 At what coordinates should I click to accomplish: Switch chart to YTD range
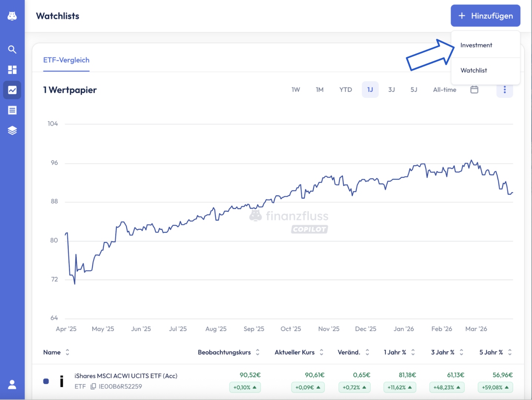click(345, 90)
